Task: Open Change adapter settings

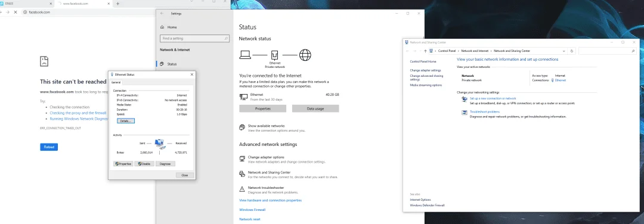Action: (425, 70)
